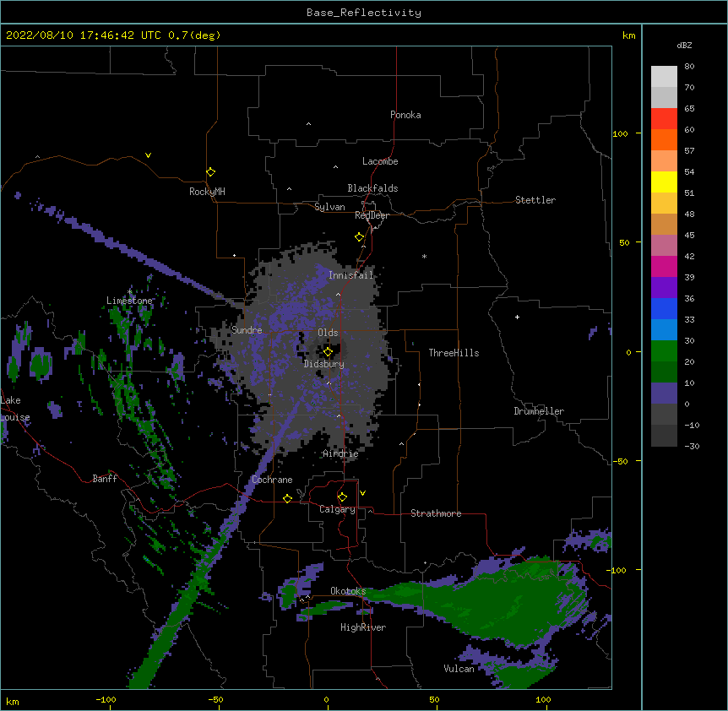Select the ThreeHills label

[454, 353]
